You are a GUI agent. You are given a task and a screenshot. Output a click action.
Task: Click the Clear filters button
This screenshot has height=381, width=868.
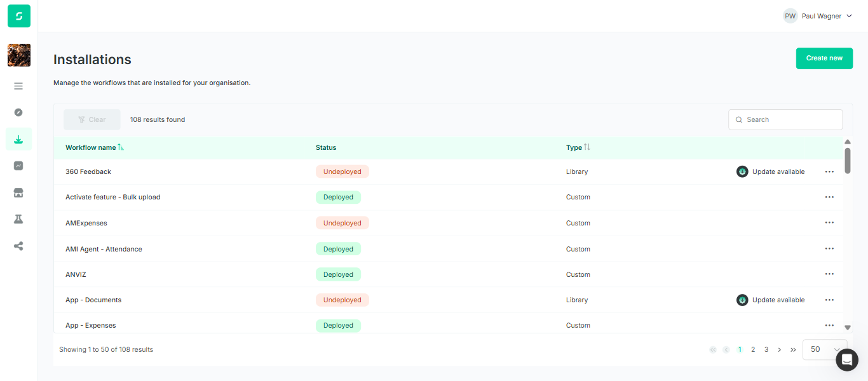[92, 119]
